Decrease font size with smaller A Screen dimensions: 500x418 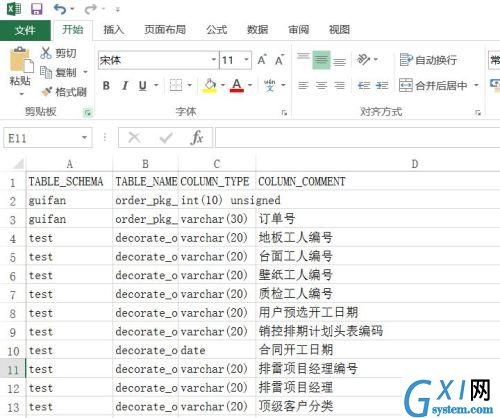coord(279,60)
